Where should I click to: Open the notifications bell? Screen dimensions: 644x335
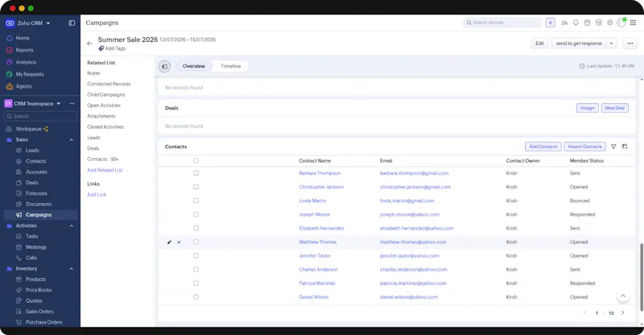pyautogui.click(x=576, y=23)
